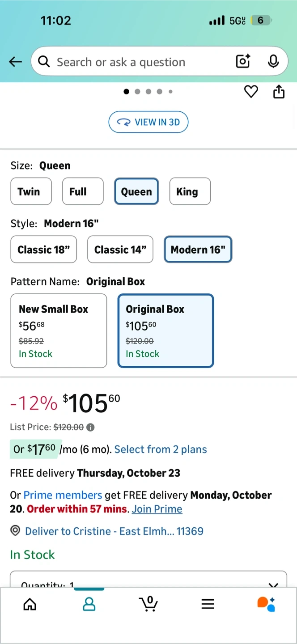This screenshot has width=297, height=644.
Task: Expand the Quantity dropdown
Action: coord(148,581)
